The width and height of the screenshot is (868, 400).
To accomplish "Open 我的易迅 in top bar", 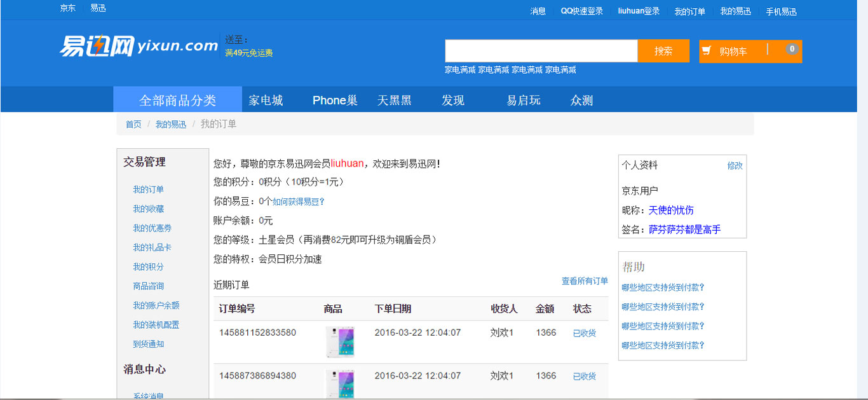I will click(x=736, y=11).
